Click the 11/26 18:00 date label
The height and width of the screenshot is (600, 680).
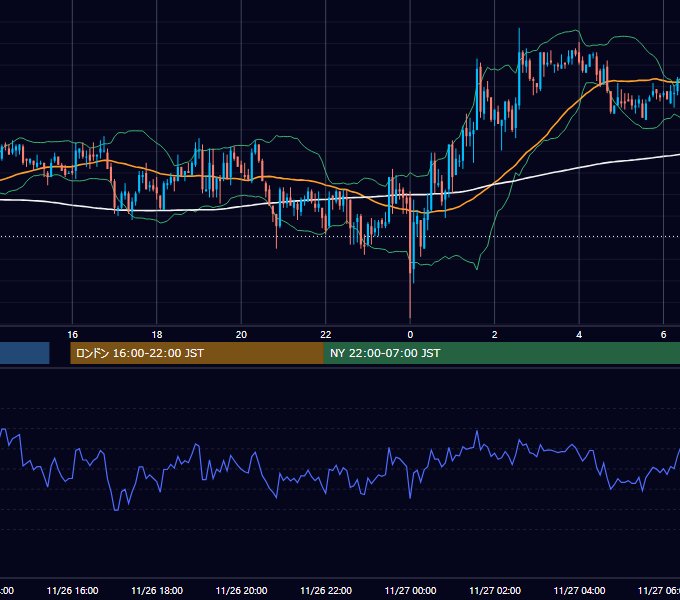(157, 590)
